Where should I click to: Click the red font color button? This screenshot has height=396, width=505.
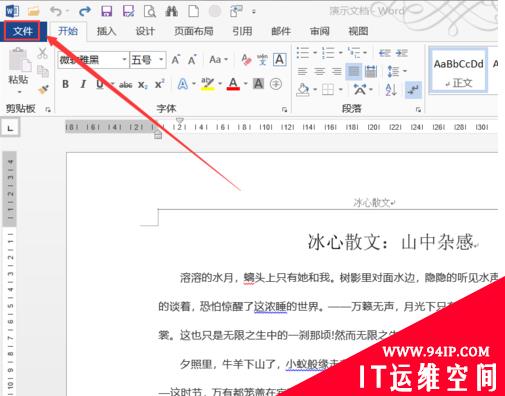click(x=233, y=84)
